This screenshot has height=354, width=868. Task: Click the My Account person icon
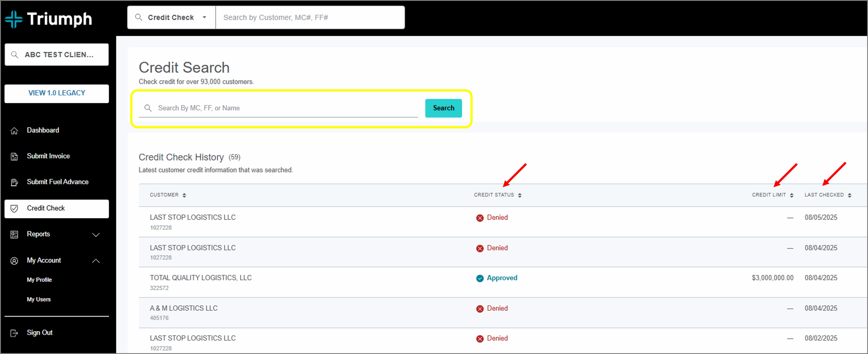pyautogui.click(x=14, y=261)
